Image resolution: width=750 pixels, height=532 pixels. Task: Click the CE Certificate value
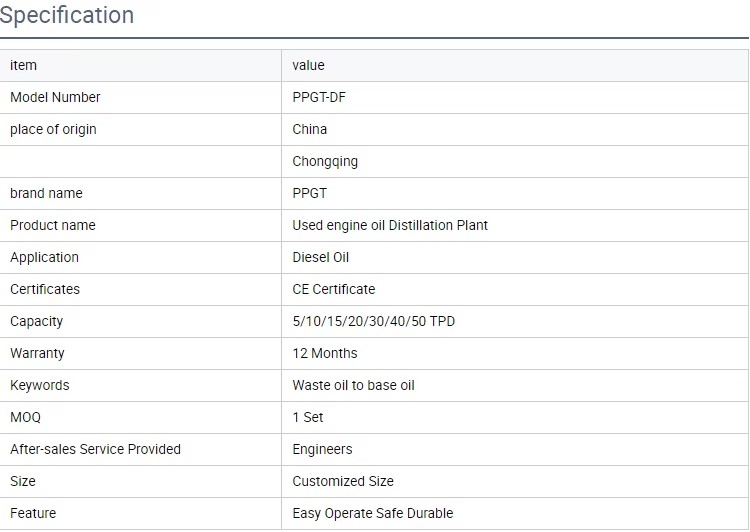click(x=334, y=289)
